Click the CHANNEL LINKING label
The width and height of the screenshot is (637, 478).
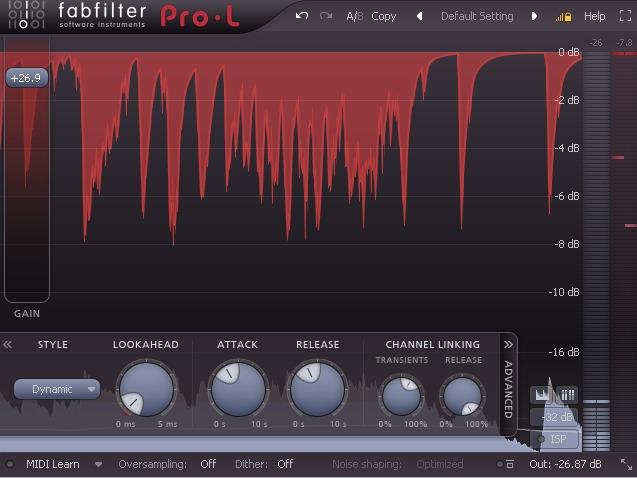point(433,345)
